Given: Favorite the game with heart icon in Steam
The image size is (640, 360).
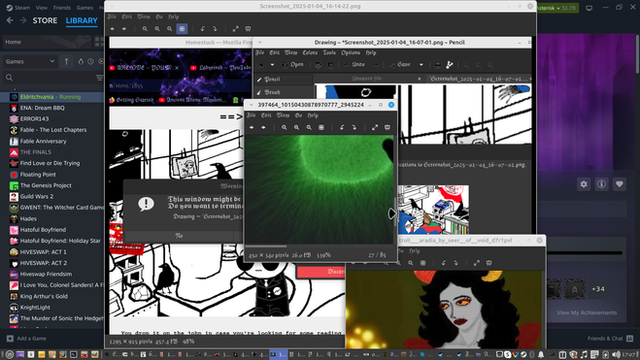Looking at the screenshot, I should pos(619,184).
